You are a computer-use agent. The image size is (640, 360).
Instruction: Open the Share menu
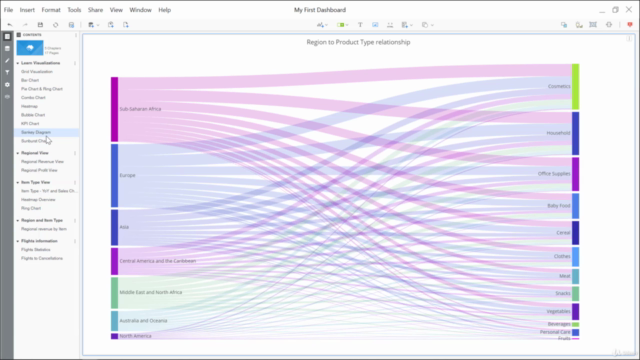point(95,10)
